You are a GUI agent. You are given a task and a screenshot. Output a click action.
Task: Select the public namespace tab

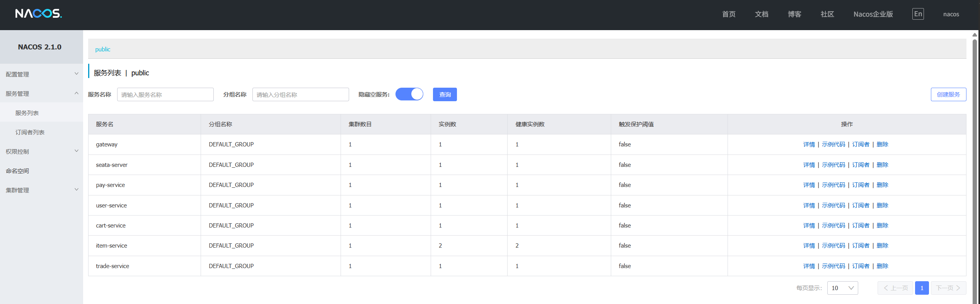103,49
